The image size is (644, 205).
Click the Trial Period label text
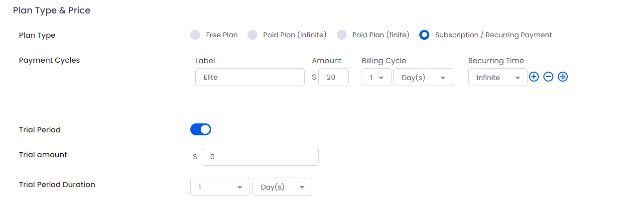click(x=40, y=130)
